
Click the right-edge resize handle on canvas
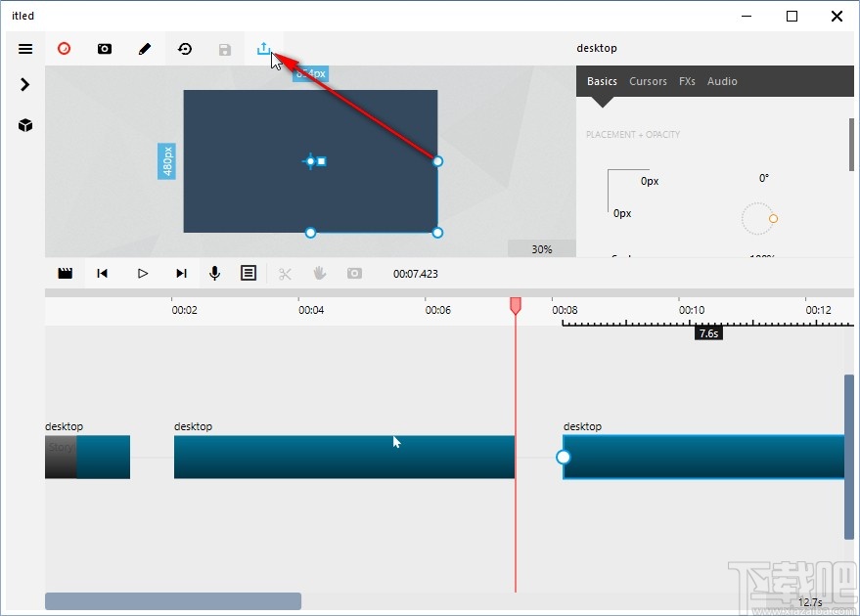point(437,161)
